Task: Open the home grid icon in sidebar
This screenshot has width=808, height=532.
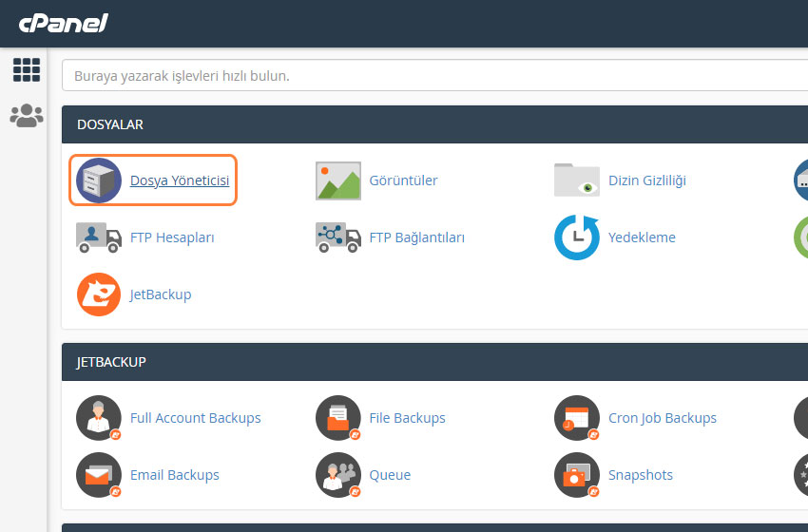Action: 27,69
